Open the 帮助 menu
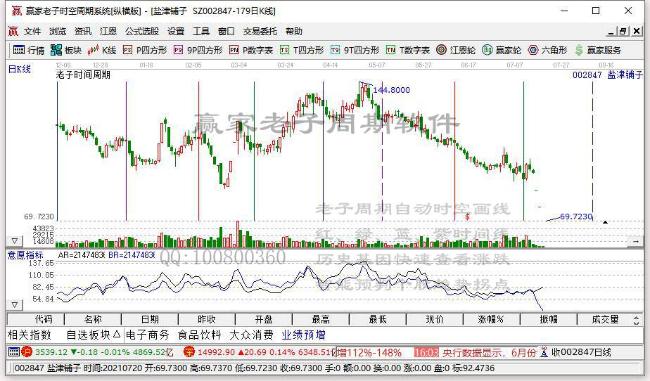The image size is (650, 381). pyautogui.click(x=294, y=31)
